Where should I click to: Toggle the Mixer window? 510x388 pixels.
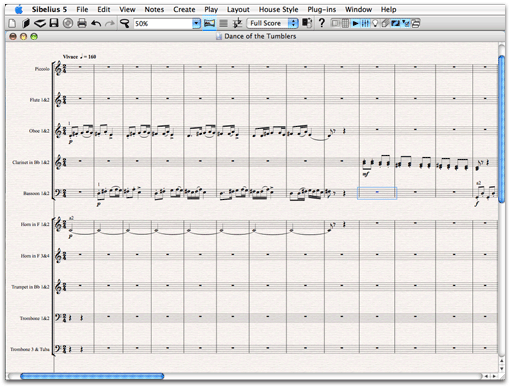(x=365, y=23)
